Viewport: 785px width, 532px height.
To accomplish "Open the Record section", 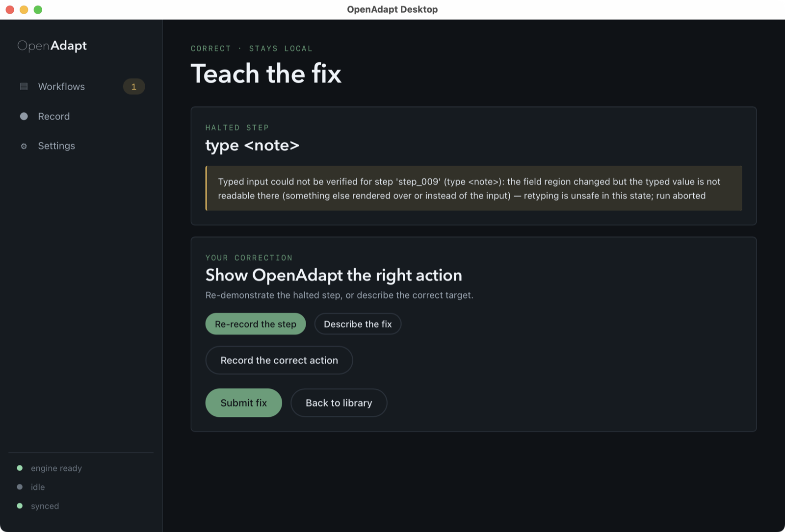I will (81, 116).
